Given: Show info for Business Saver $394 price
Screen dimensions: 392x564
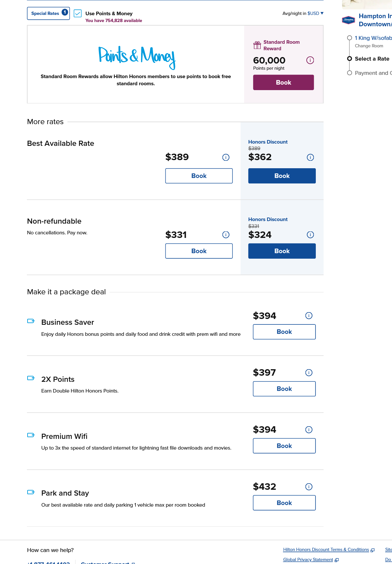Looking at the screenshot, I should tap(309, 316).
